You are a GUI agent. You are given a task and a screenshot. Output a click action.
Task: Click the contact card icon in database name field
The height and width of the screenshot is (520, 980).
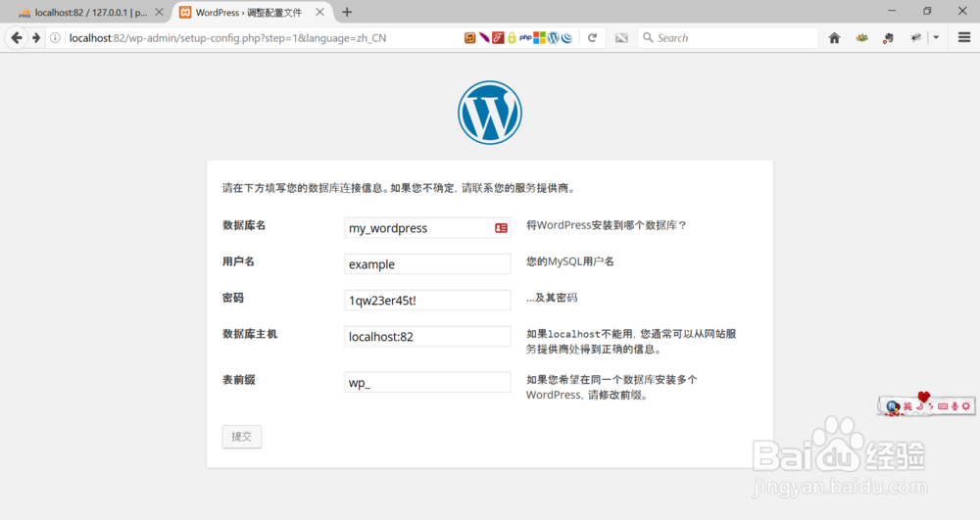(501, 228)
